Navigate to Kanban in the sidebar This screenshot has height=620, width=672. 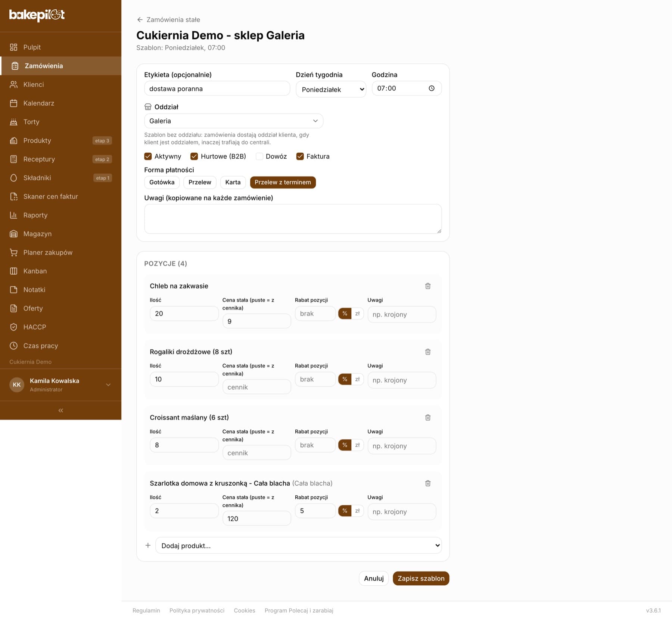(60, 271)
